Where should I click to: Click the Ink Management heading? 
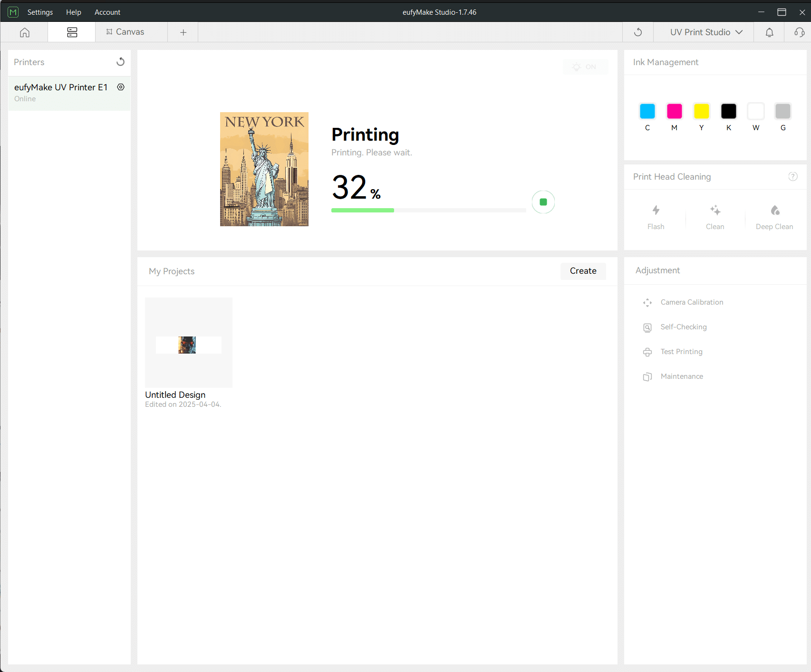tap(666, 62)
